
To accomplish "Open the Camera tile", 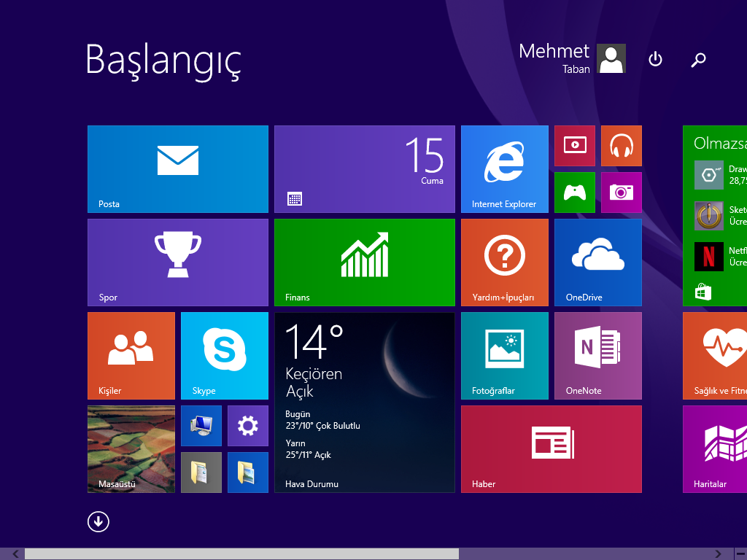I will (622, 192).
